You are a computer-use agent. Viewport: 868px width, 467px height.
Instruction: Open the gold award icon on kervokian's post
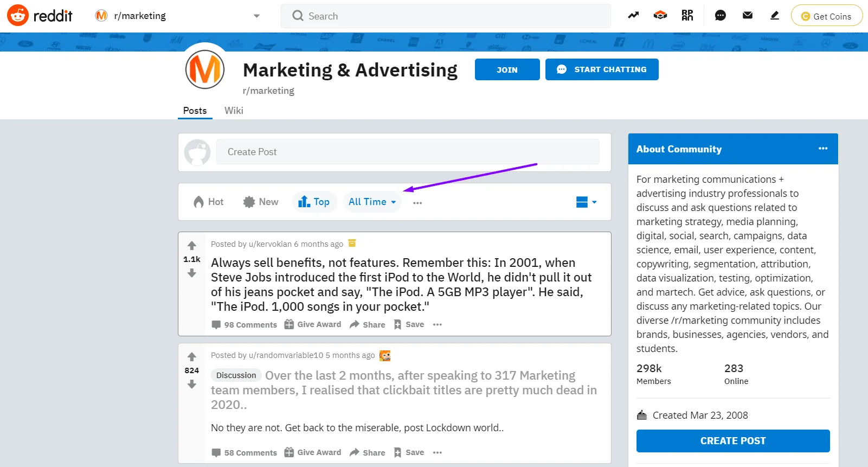click(x=352, y=243)
